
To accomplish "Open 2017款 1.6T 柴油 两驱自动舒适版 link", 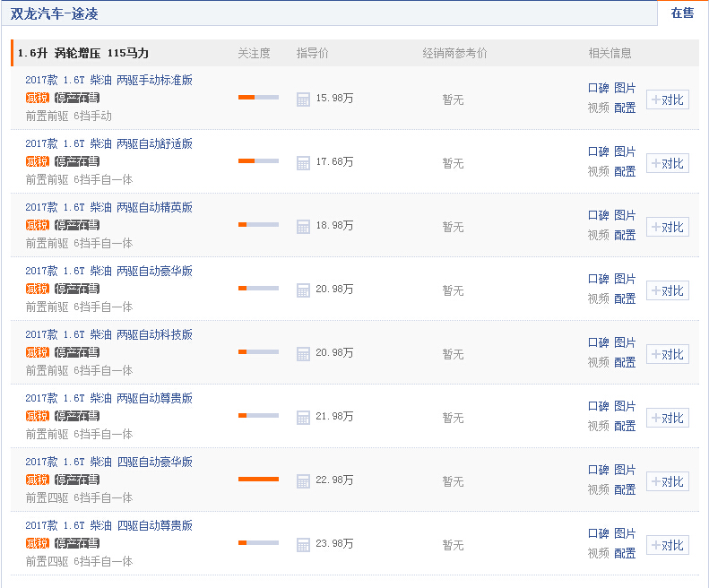I will click(109, 143).
